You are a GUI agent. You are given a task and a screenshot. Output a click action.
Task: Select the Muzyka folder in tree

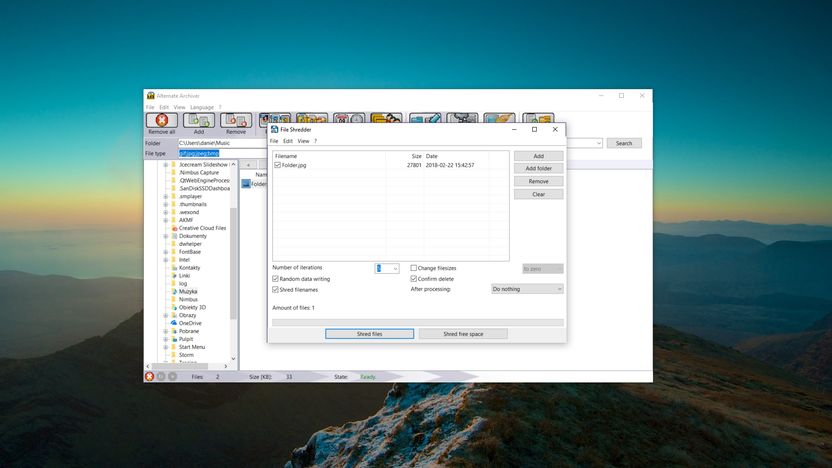click(188, 291)
